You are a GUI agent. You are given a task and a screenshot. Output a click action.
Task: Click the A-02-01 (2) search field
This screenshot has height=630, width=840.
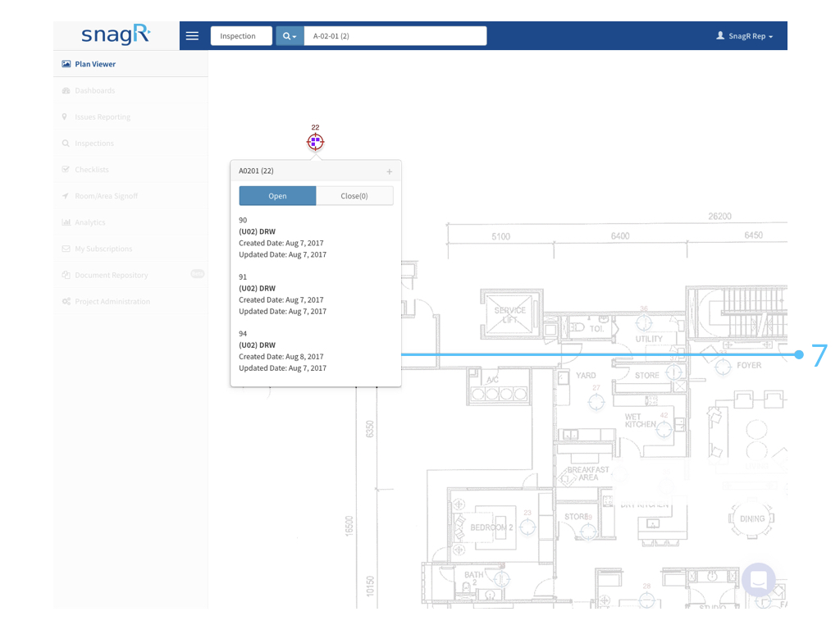pyautogui.click(x=395, y=36)
